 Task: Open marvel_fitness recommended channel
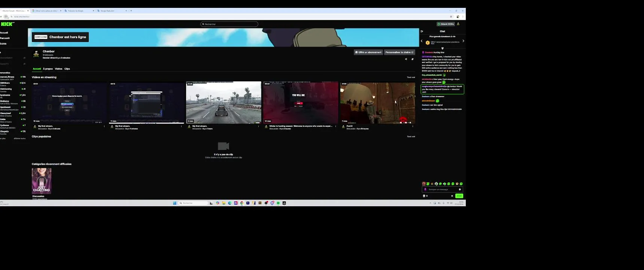coord(13,78)
